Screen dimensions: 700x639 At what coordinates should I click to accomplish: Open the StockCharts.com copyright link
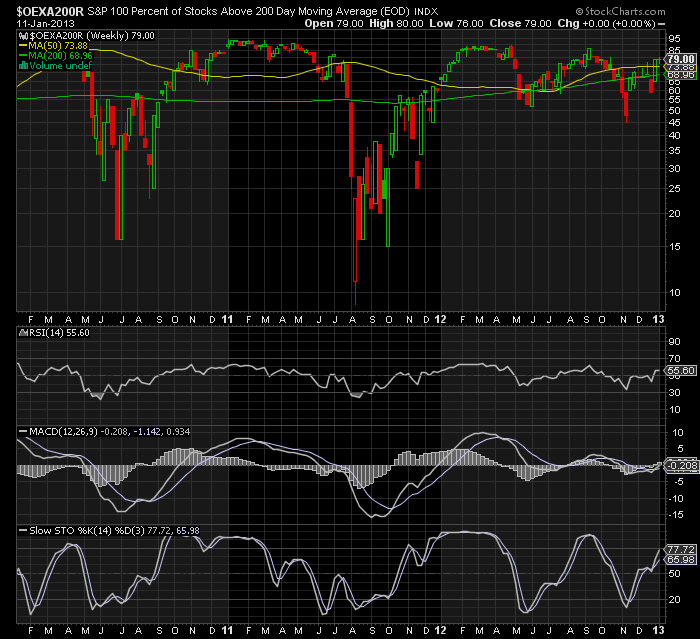620,12
